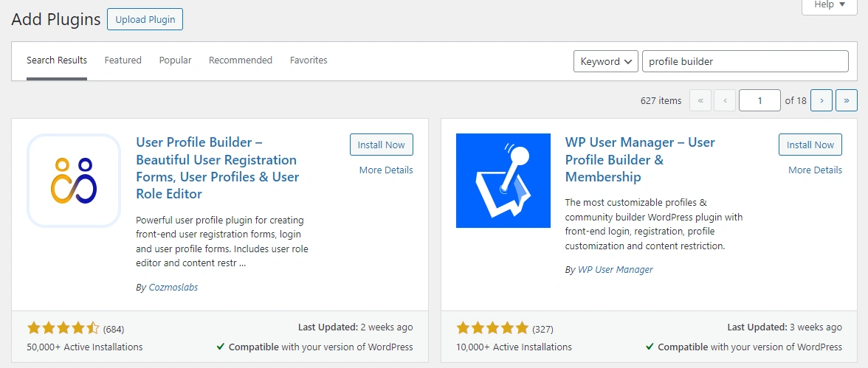Open the Keyword search type dropdown

point(605,61)
